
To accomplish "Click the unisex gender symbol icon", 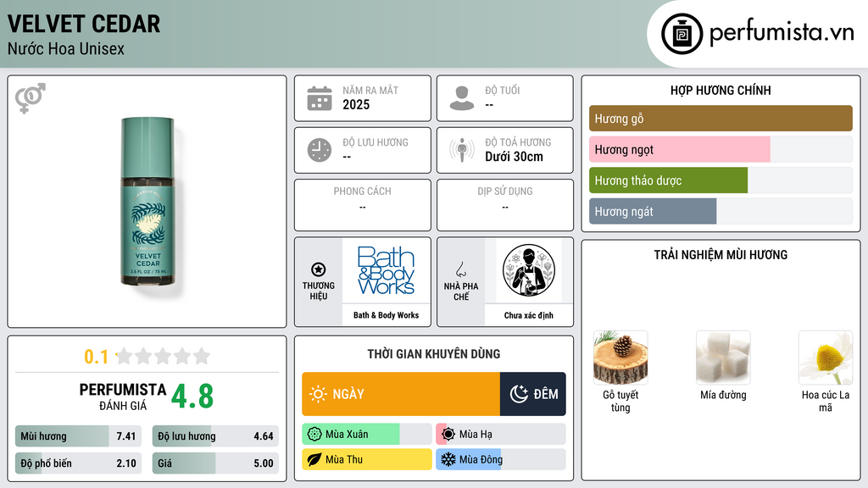I will click(31, 98).
